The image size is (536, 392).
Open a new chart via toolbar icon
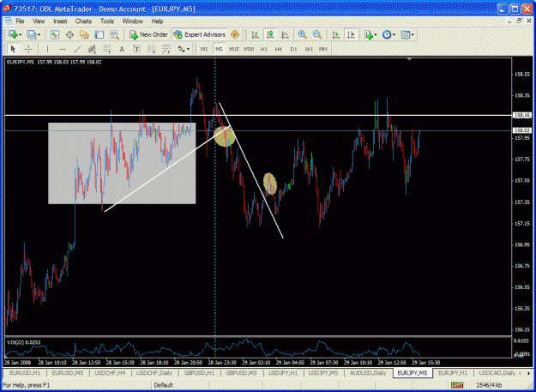tap(13, 34)
